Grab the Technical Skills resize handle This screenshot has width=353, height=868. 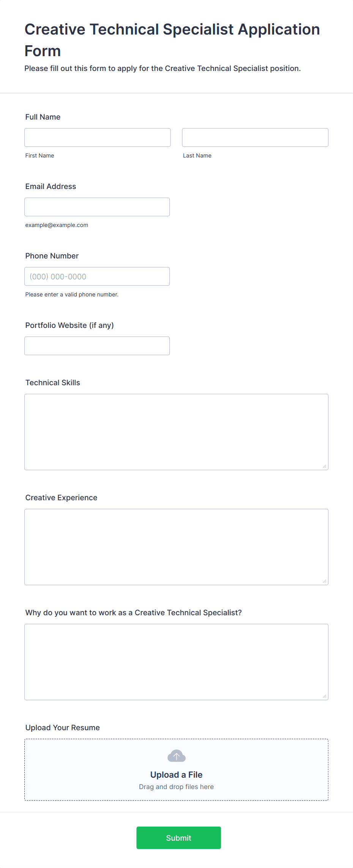(325, 466)
